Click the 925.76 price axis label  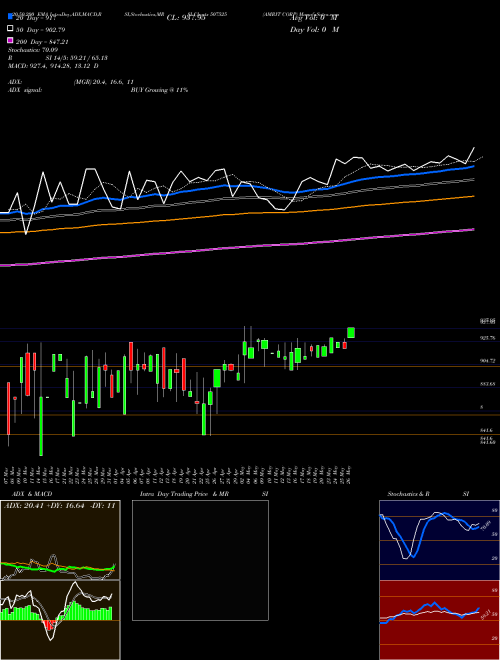pyautogui.click(x=488, y=338)
